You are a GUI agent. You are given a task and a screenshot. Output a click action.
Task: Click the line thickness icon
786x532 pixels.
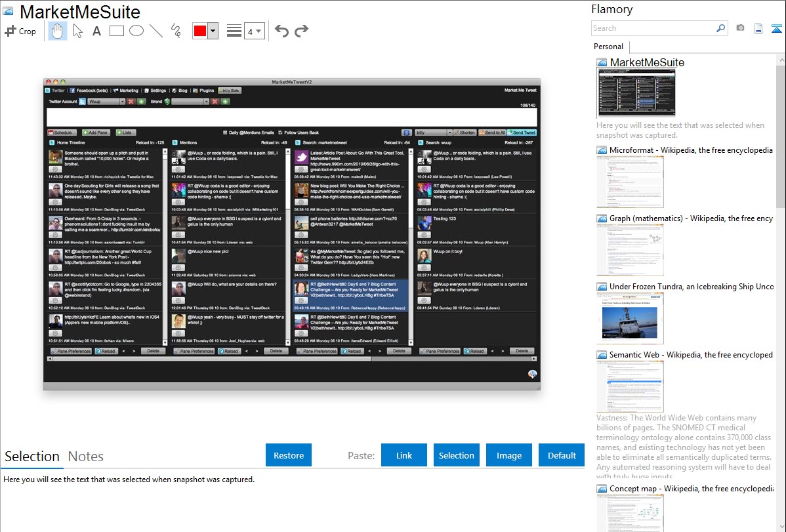point(234,31)
